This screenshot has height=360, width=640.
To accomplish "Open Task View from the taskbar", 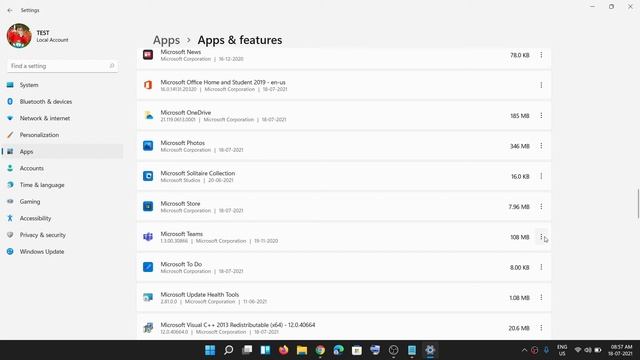I will tap(247, 350).
